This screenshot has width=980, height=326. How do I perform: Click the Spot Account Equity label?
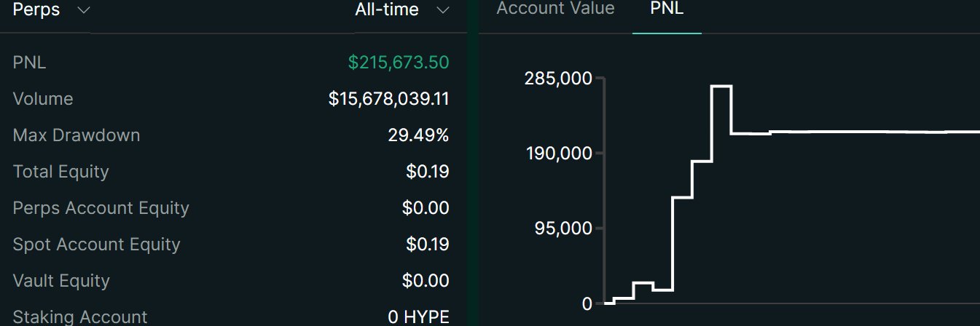click(96, 244)
